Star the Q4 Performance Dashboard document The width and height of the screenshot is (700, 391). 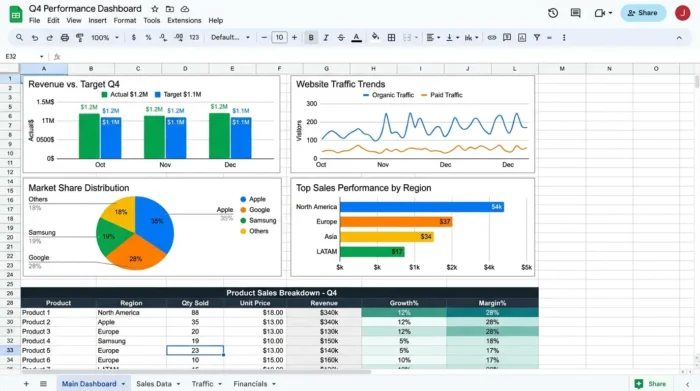pyautogui.click(x=154, y=9)
